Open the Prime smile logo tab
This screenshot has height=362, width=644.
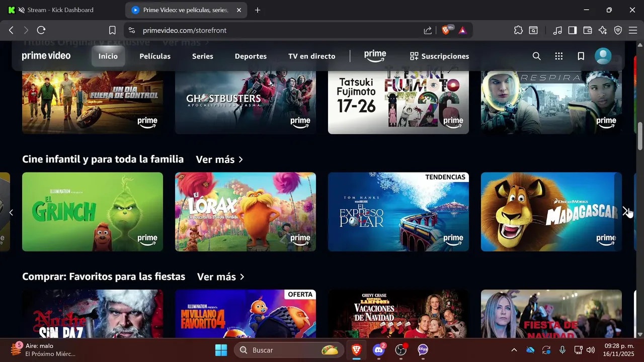tap(375, 56)
